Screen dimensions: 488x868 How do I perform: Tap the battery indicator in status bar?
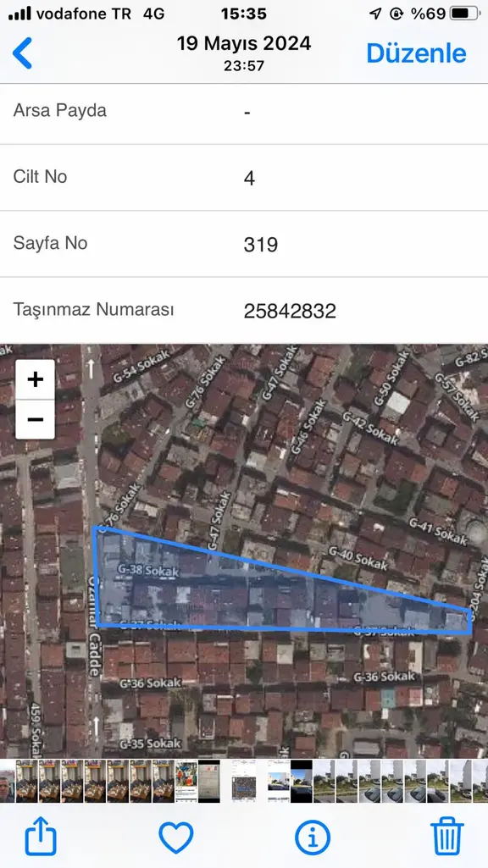[464, 14]
